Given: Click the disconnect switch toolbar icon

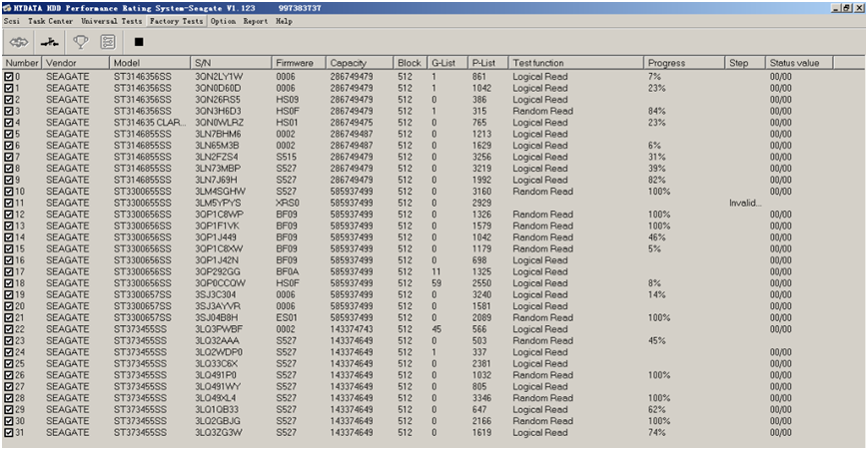Looking at the screenshot, I should 50,42.
